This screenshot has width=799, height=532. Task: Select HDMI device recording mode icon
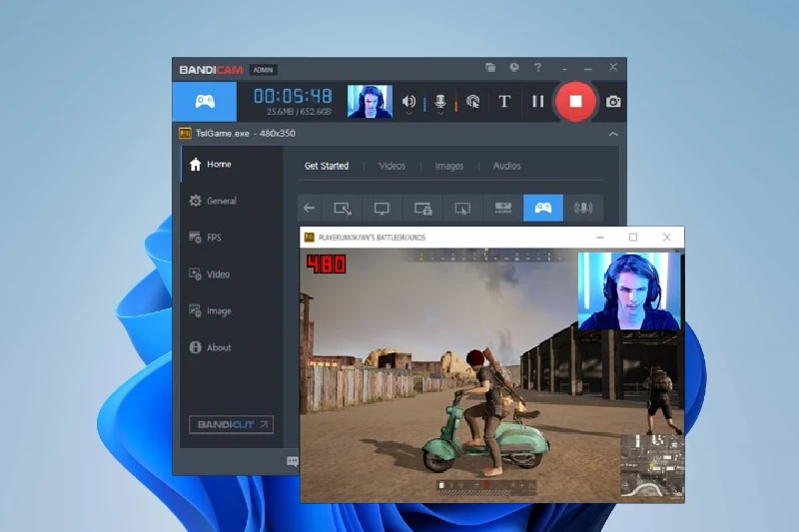click(x=503, y=208)
